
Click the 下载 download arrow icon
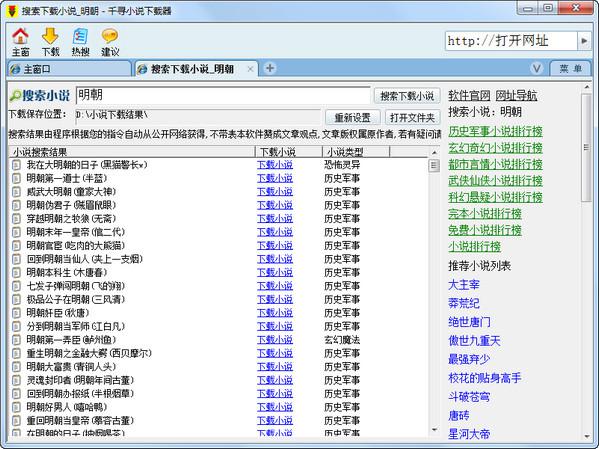click(x=50, y=41)
